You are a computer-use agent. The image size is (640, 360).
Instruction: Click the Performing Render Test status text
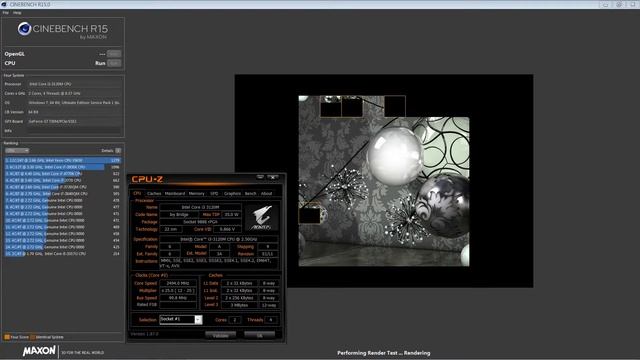(x=384, y=353)
